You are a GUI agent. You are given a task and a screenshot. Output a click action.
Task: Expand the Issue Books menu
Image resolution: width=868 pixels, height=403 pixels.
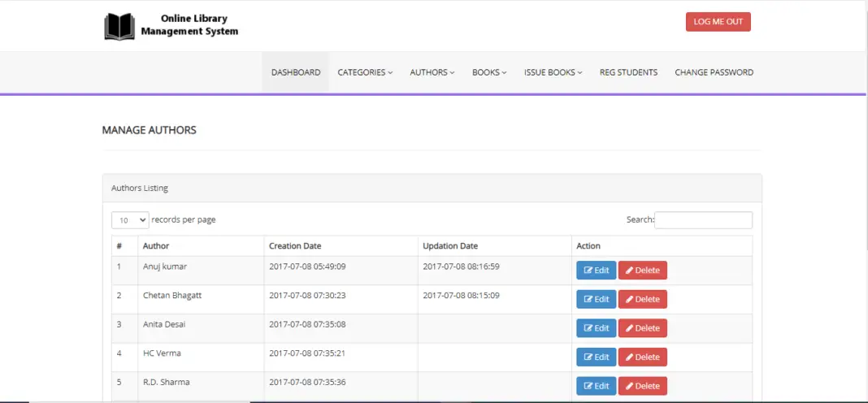click(x=553, y=72)
